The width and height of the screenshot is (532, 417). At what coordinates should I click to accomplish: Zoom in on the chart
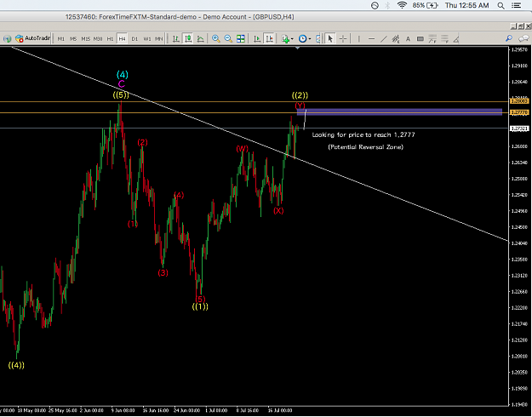point(216,39)
